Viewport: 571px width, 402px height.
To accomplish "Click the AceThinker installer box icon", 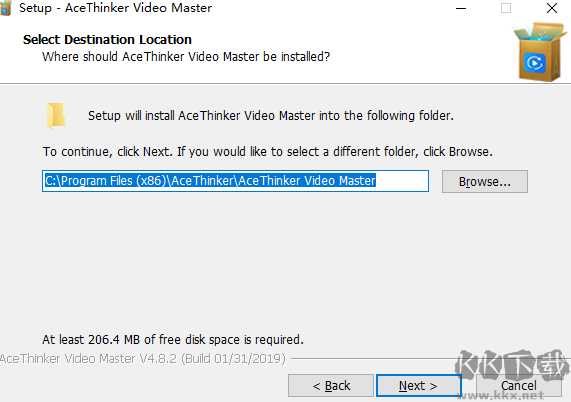I will tap(540, 52).
